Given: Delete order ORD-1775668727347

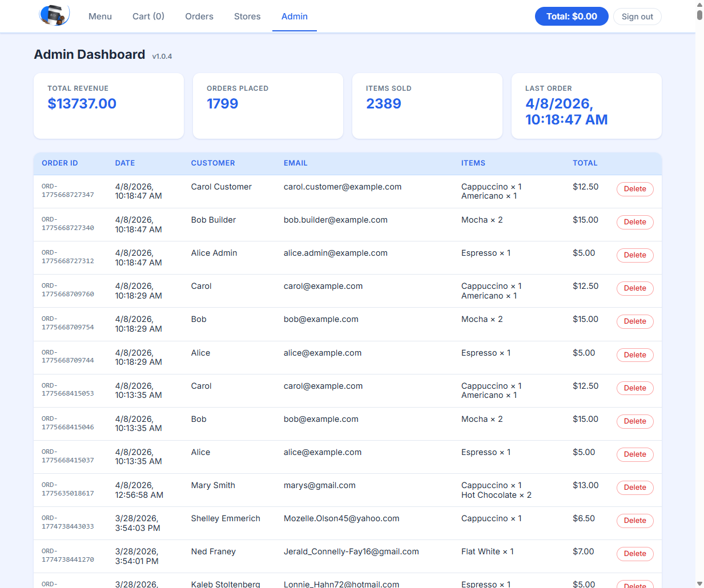Looking at the screenshot, I should coord(635,189).
